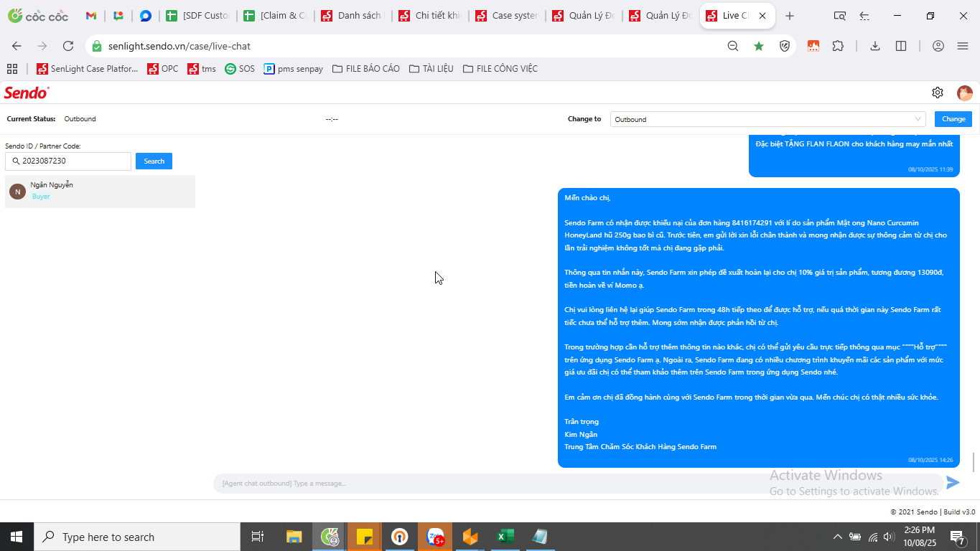Open the FILE BÁO CÁO bookmark folder
This screenshot has width=980, height=551.
(x=366, y=69)
